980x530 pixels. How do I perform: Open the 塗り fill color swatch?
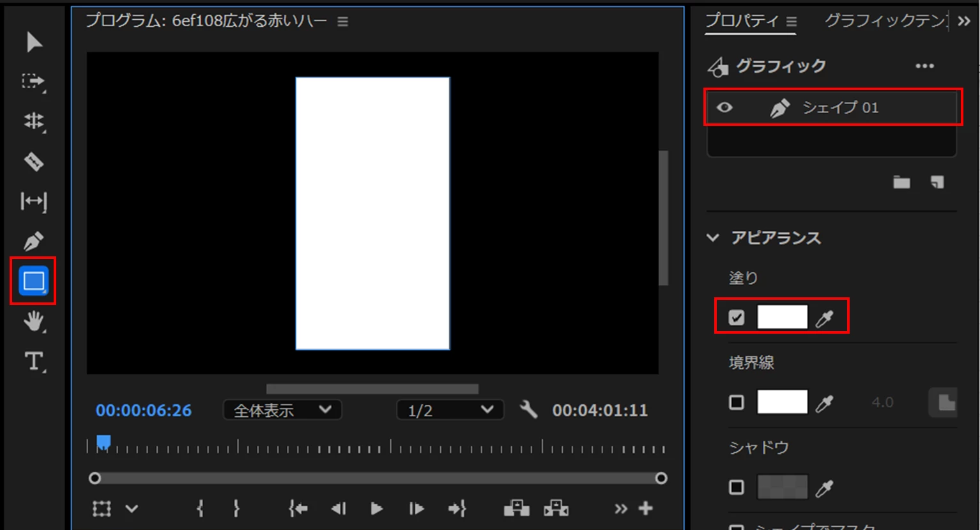(x=782, y=317)
